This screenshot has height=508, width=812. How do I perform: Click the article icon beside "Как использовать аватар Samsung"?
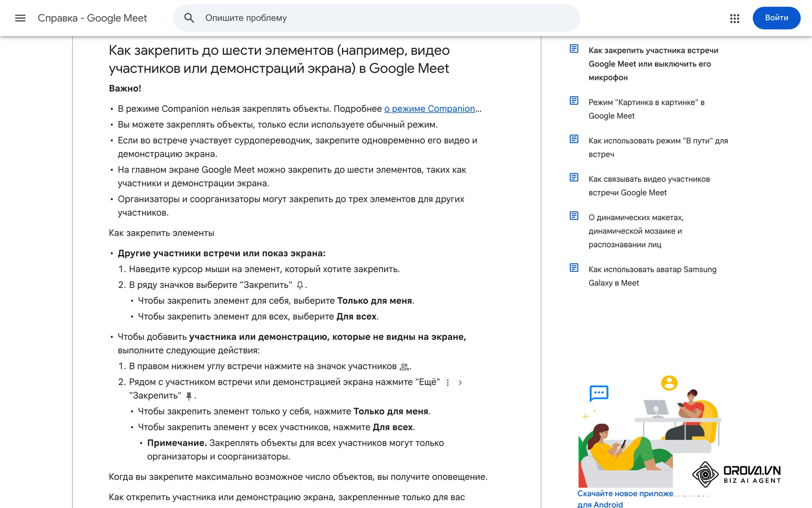[x=574, y=268]
